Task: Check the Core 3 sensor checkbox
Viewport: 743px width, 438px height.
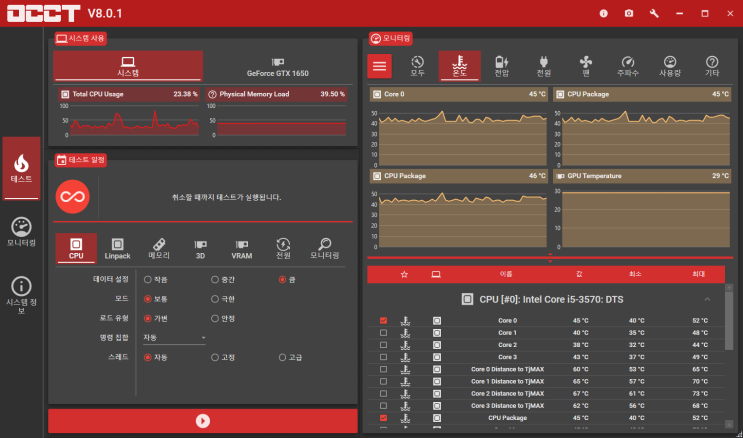Action: (383, 357)
